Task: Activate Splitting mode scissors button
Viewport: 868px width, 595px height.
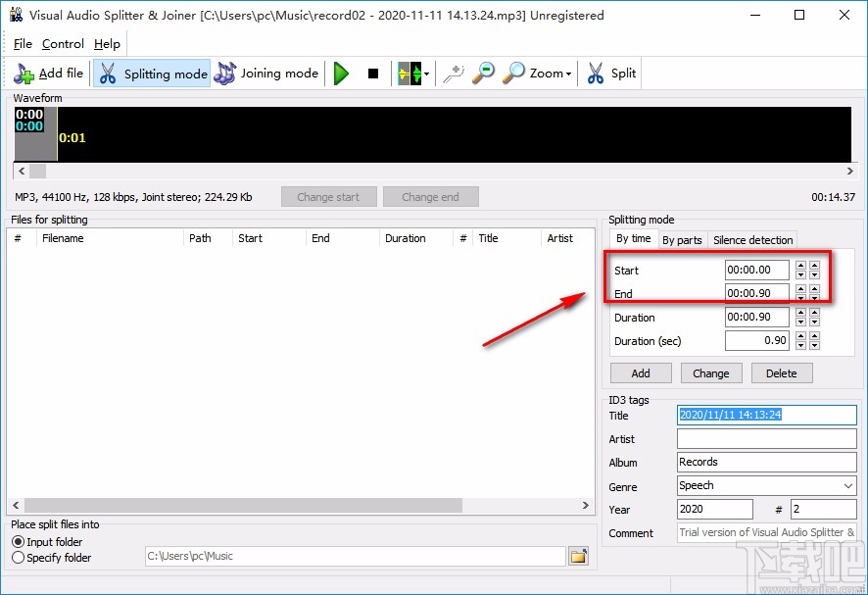Action: 152,74
